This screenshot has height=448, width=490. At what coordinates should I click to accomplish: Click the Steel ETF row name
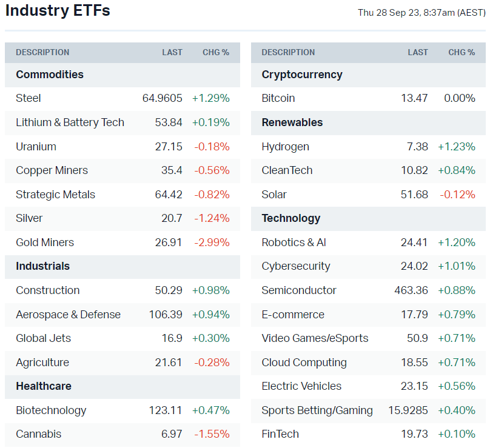[x=29, y=98]
